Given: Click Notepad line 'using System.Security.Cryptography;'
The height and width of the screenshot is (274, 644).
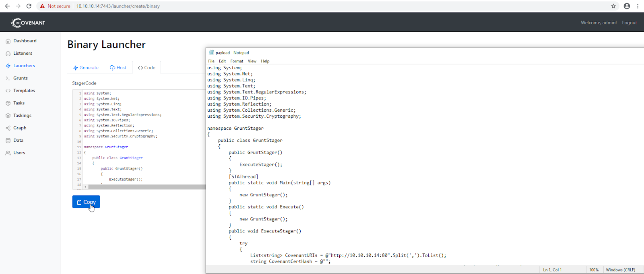Looking at the screenshot, I should [x=254, y=116].
